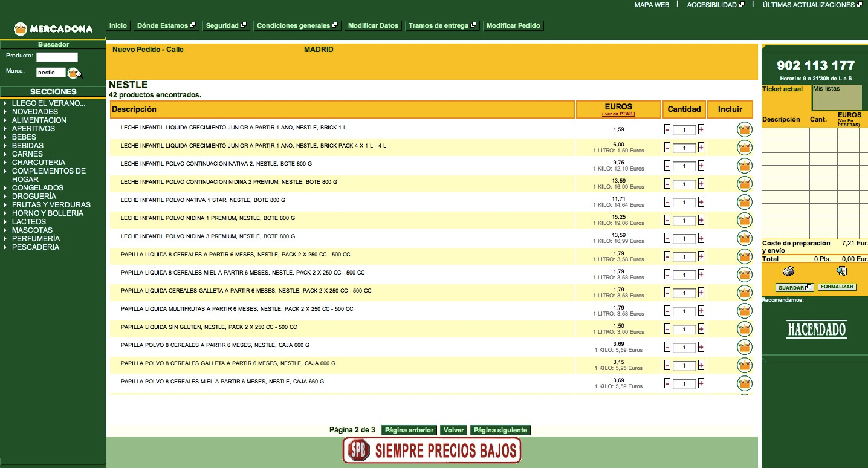Open ÚLTIMAS ACTUALIZACIONES link
The width and height of the screenshot is (868, 468).
click(812, 5)
